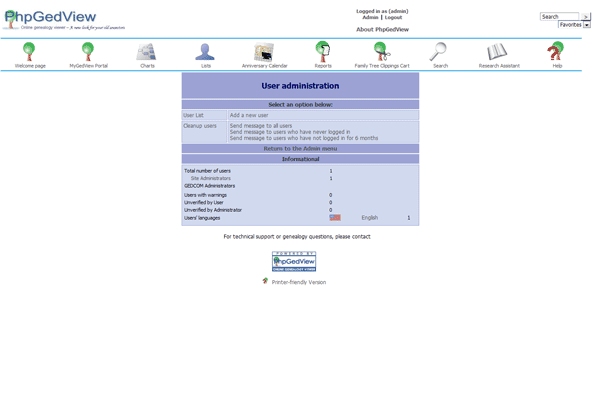The width and height of the screenshot is (600, 400).
Task: Open the Anniversary Calendar icon
Action: tap(264, 52)
